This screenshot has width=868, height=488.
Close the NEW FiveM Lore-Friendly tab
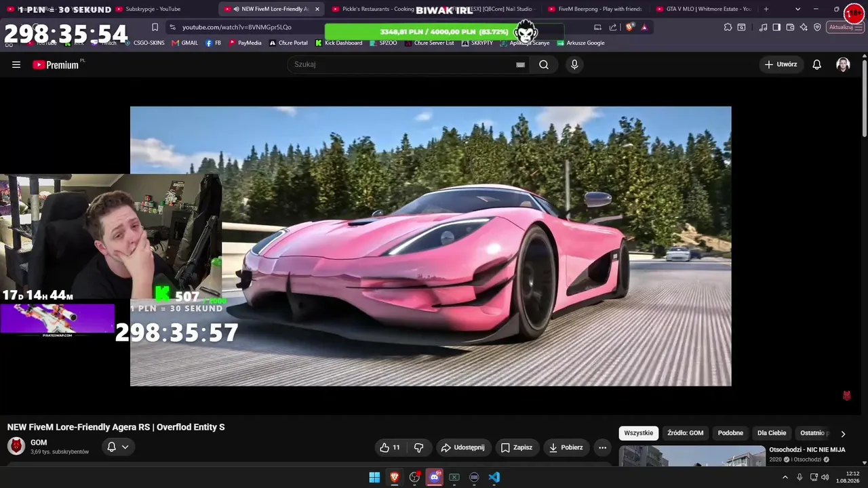point(317,9)
